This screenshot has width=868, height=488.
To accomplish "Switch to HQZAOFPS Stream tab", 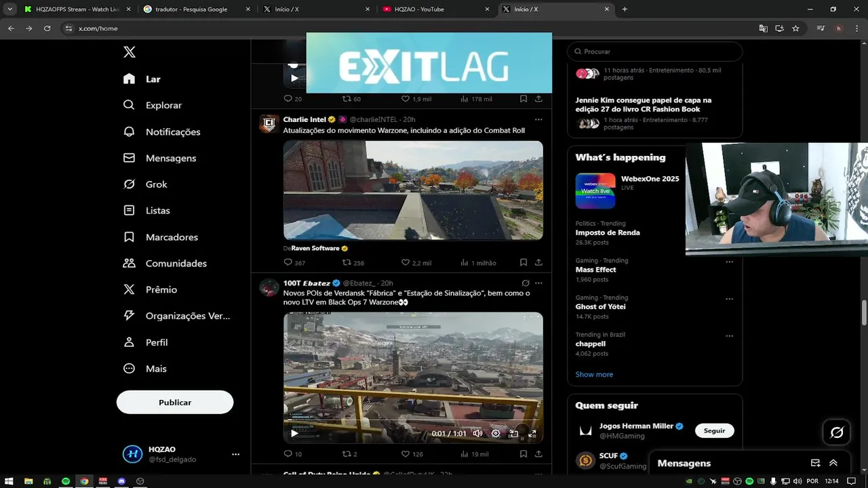I will 77,9.
